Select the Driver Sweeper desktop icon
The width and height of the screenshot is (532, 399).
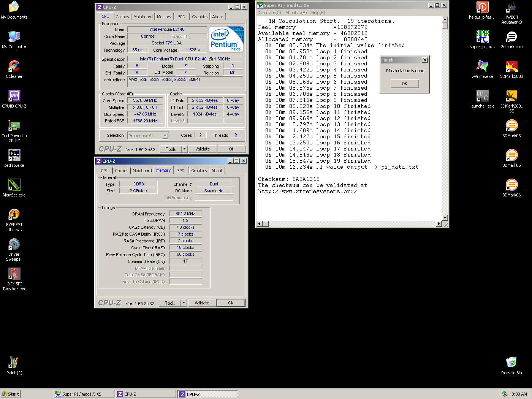pyautogui.click(x=14, y=250)
